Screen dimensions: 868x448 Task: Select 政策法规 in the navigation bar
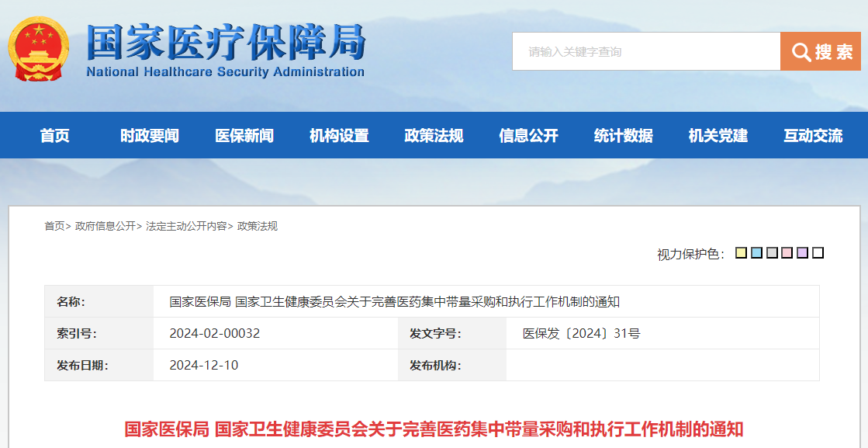(x=434, y=135)
